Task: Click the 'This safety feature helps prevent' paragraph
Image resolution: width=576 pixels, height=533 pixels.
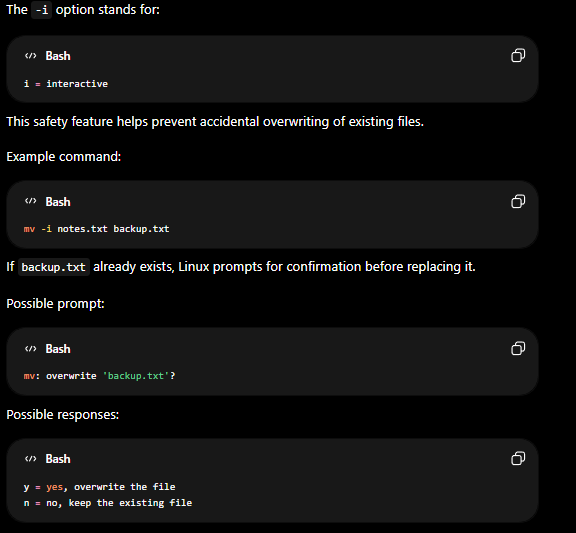Action: pos(215,122)
